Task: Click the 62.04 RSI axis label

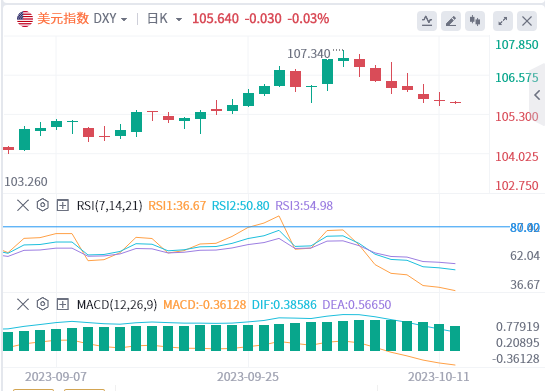Action: [525, 256]
